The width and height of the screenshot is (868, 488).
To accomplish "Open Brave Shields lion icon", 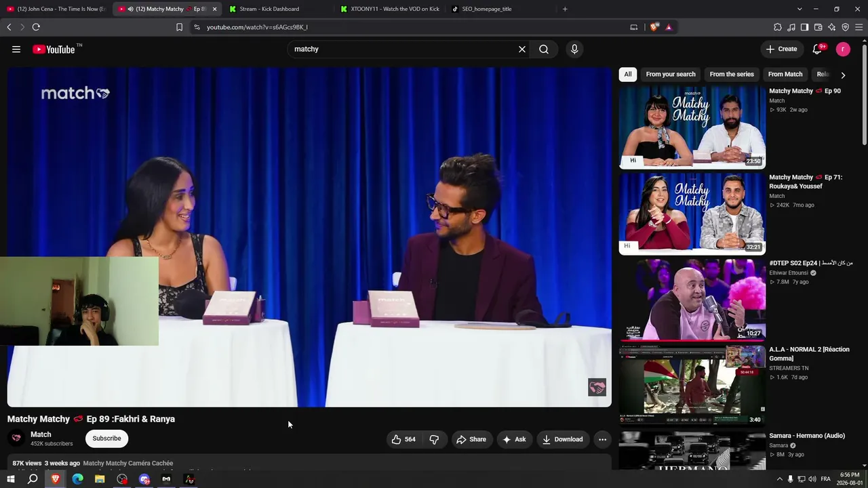I will [654, 27].
